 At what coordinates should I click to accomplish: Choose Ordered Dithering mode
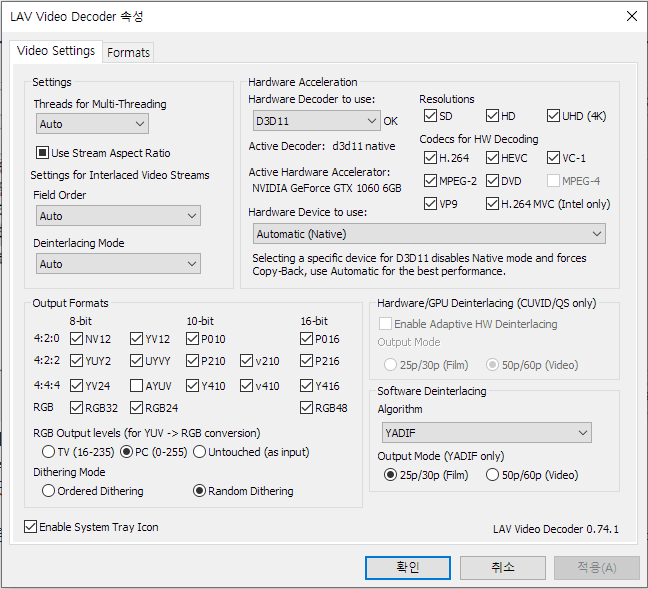(48, 491)
